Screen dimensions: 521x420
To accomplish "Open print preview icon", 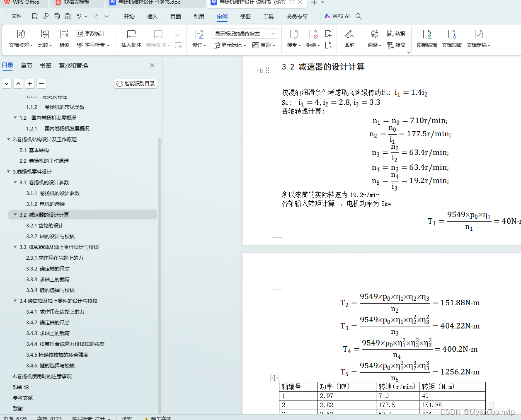I will tap(68, 16).
